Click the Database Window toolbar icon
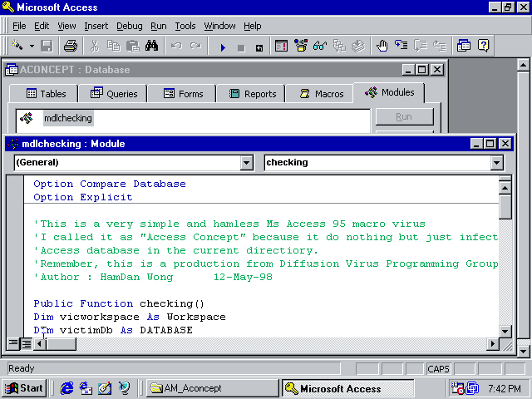 [464, 46]
